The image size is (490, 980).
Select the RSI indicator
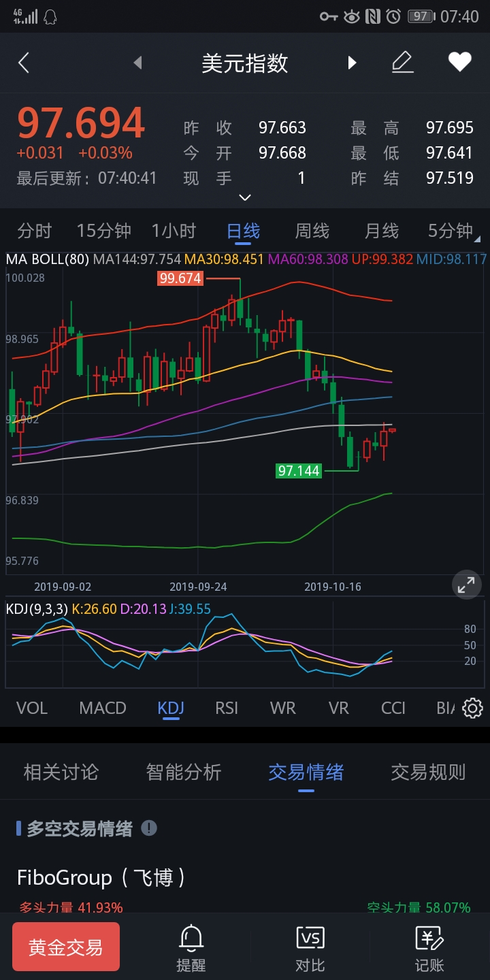[x=227, y=708]
